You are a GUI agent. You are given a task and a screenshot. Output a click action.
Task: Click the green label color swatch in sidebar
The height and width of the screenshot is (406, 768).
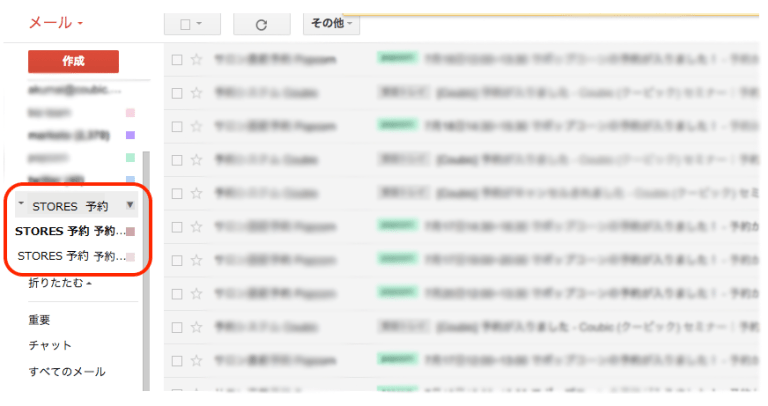tap(130, 158)
